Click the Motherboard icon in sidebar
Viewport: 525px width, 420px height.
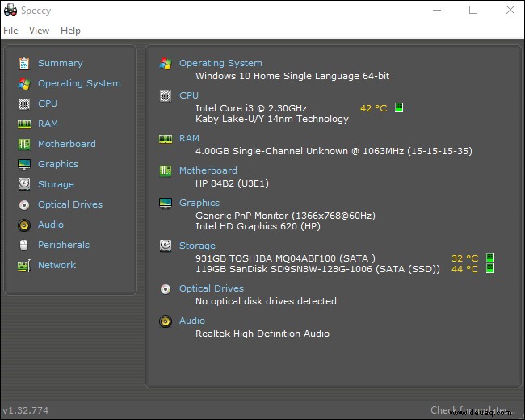click(24, 144)
